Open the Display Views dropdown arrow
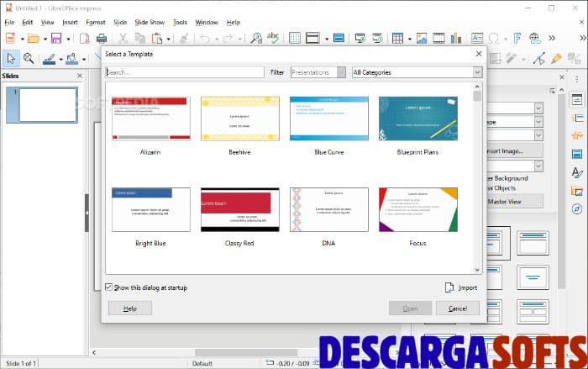 pyautogui.click(x=326, y=39)
